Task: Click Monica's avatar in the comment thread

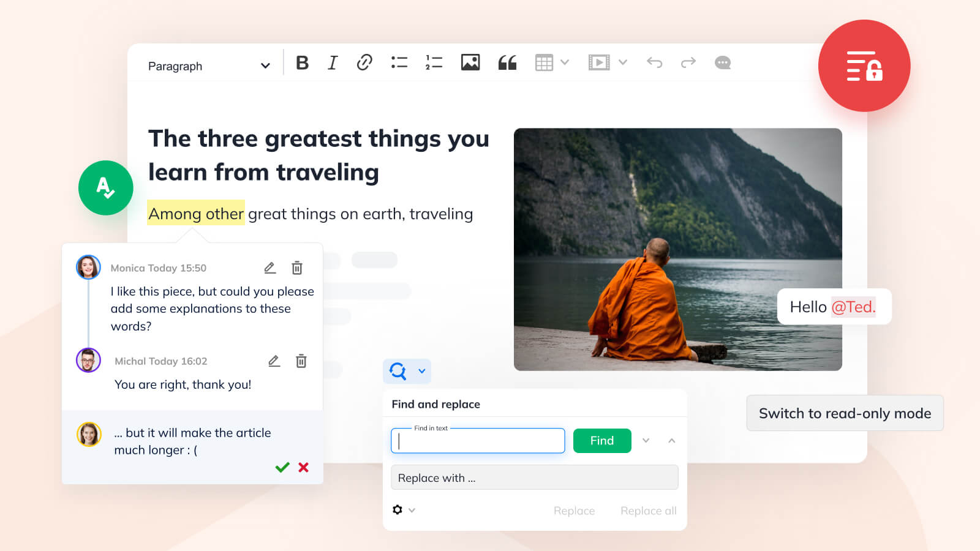Action: point(88,268)
